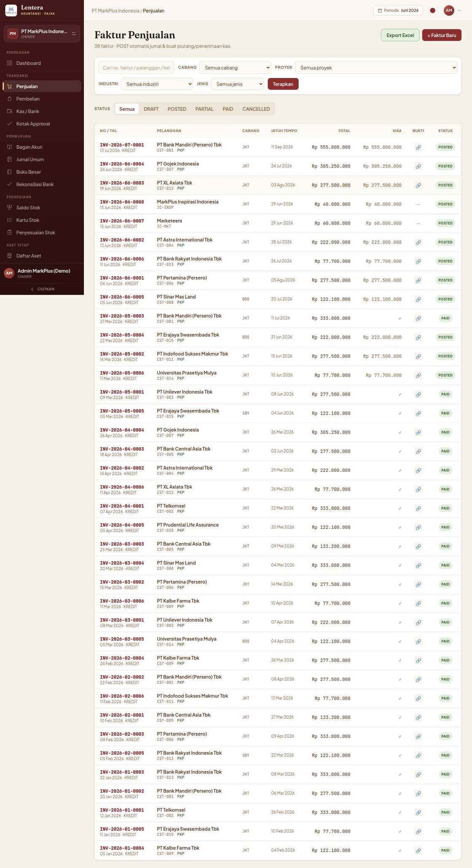This screenshot has width=472, height=868.
Task: Open the Industri dropdown 'Semua industri'
Action: 157,84
